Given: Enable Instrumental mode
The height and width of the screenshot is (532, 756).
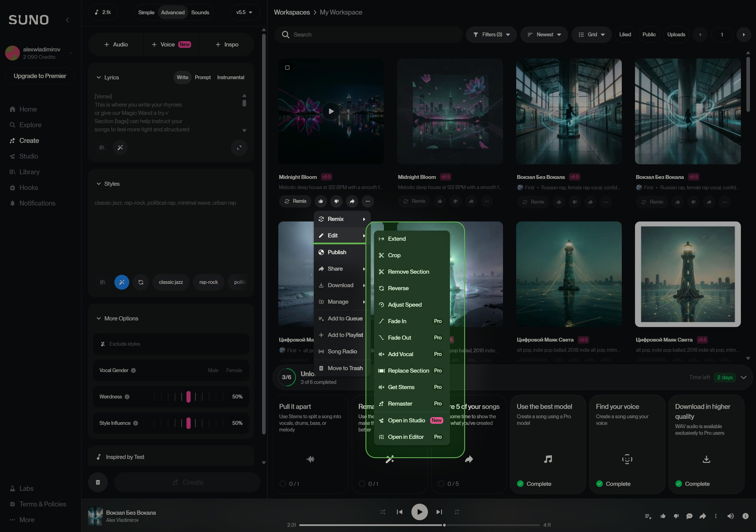Looking at the screenshot, I should (x=230, y=77).
